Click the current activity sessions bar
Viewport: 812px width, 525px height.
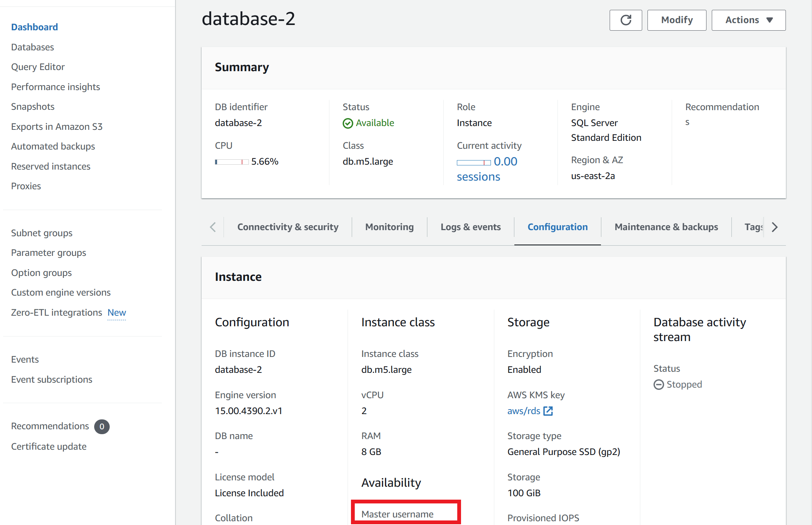(474, 163)
